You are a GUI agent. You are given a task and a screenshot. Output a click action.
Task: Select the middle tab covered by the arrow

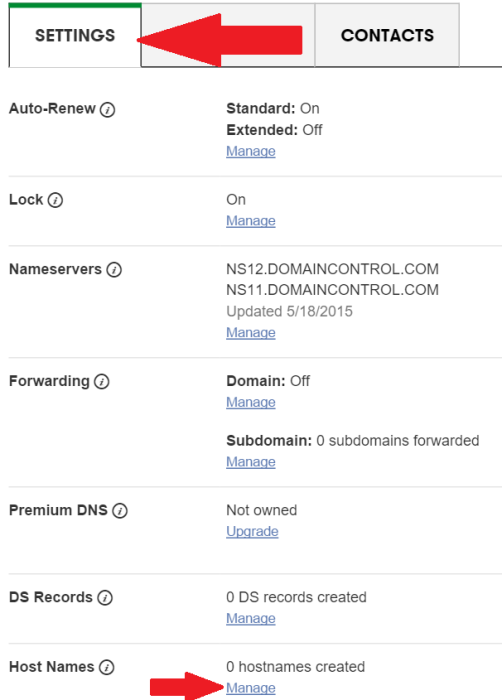pyautogui.click(x=228, y=35)
